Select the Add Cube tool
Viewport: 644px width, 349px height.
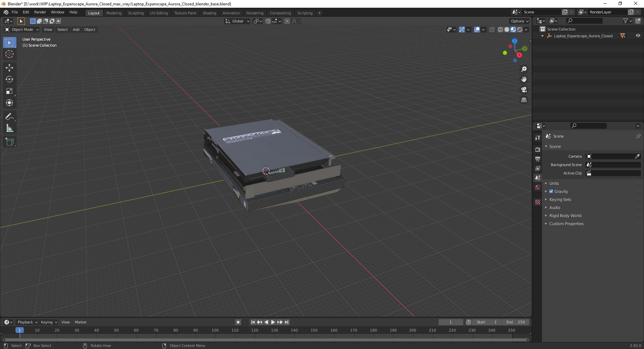[x=9, y=142]
